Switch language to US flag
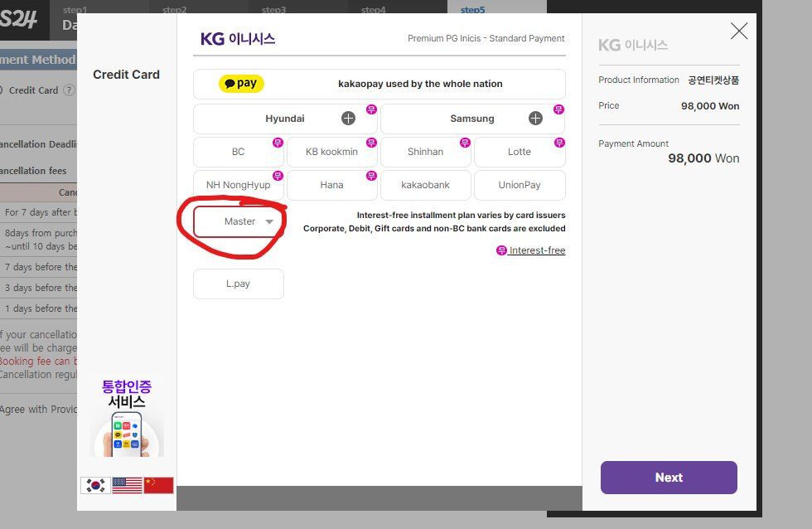Viewport: 812px width, 529px height. (x=128, y=486)
